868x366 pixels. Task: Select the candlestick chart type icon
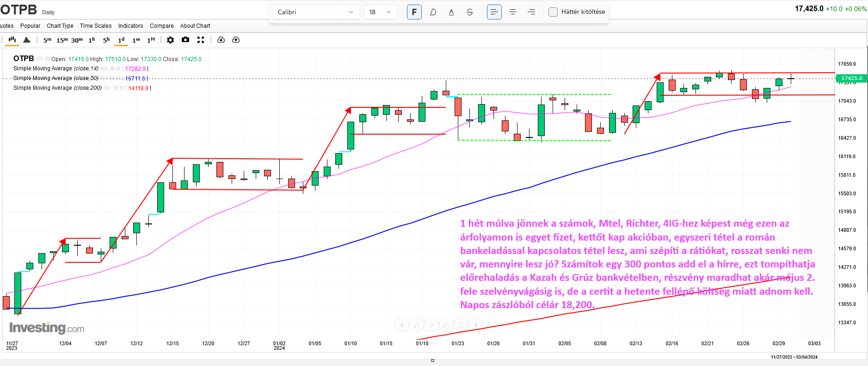coord(12,40)
